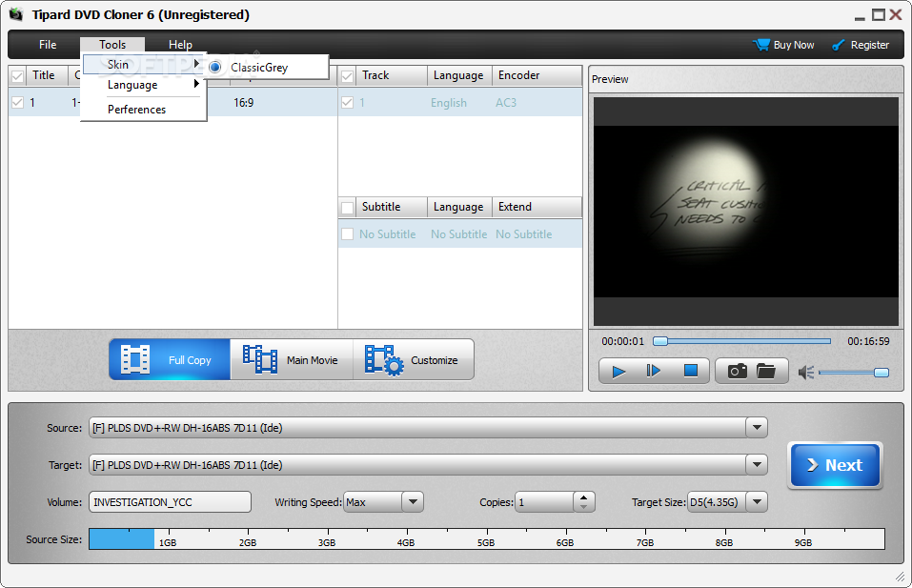Image resolution: width=912 pixels, height=588 pixels.
Task: Click the Next button
Action: [x=835, y=465]
